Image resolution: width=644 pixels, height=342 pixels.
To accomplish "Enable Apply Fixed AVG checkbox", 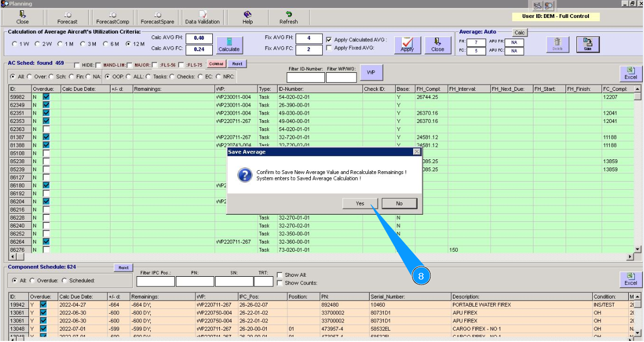I will click(x=329, y=48).
